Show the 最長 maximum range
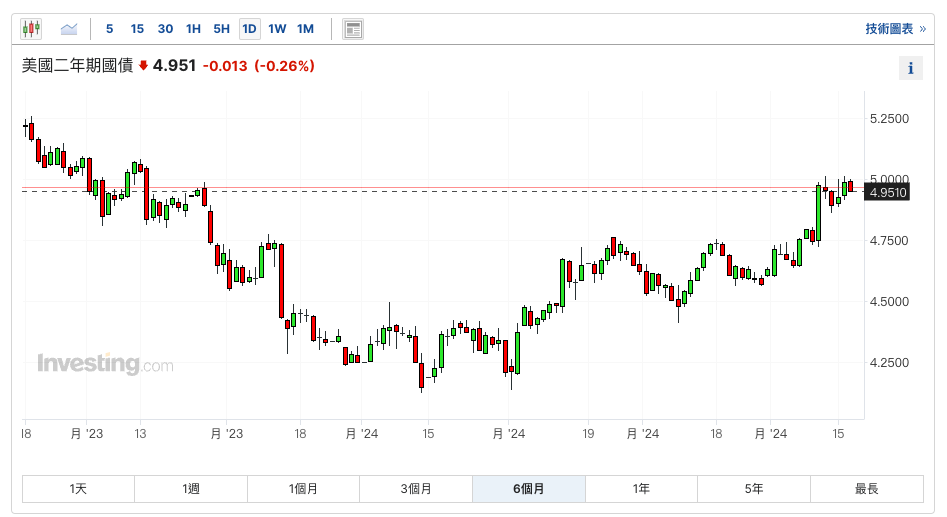 coord(866,489)
